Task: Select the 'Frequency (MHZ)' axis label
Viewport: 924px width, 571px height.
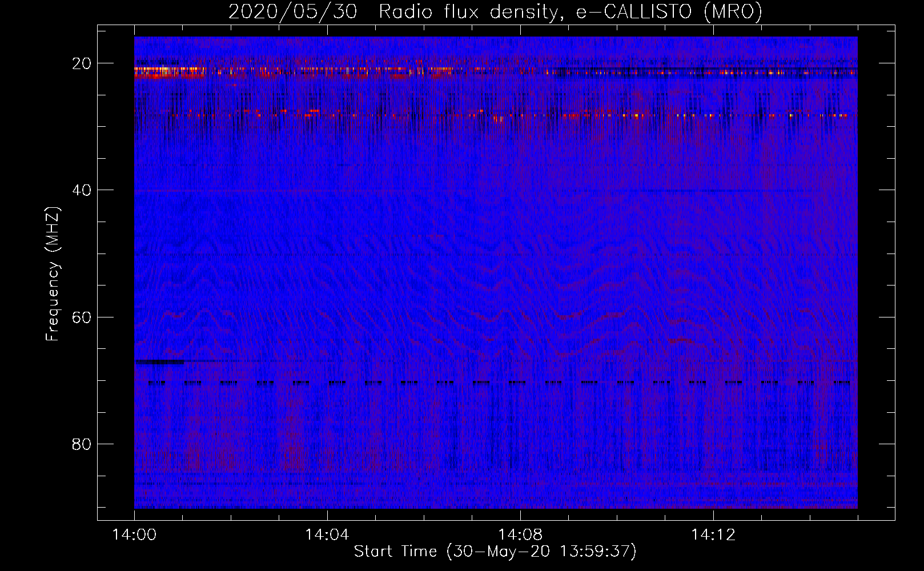Action: click(x=53, y=274)
